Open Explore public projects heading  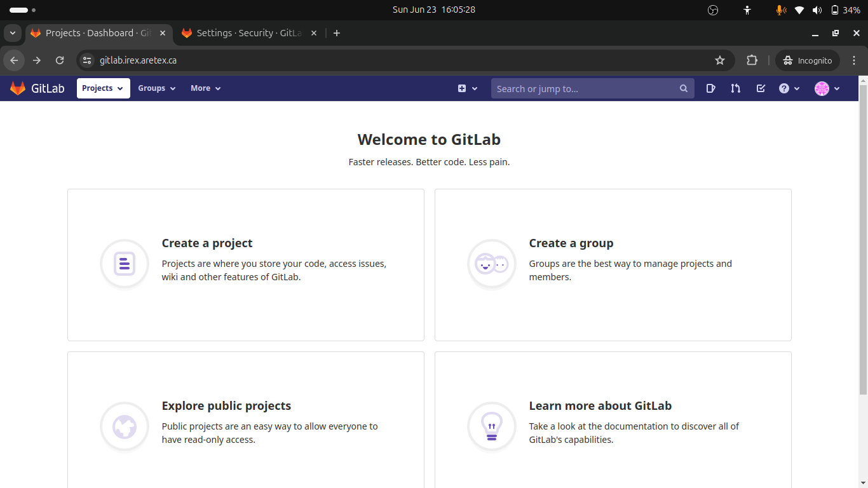[226, 406]
